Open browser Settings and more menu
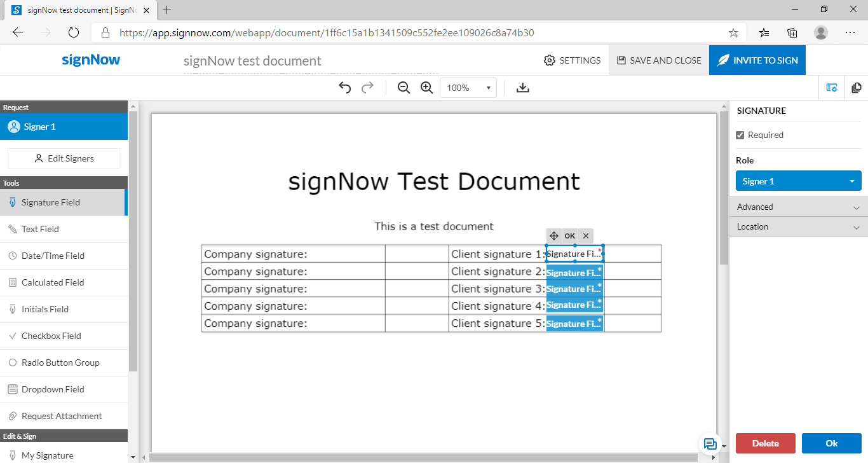868x463 pixels. 850,32
